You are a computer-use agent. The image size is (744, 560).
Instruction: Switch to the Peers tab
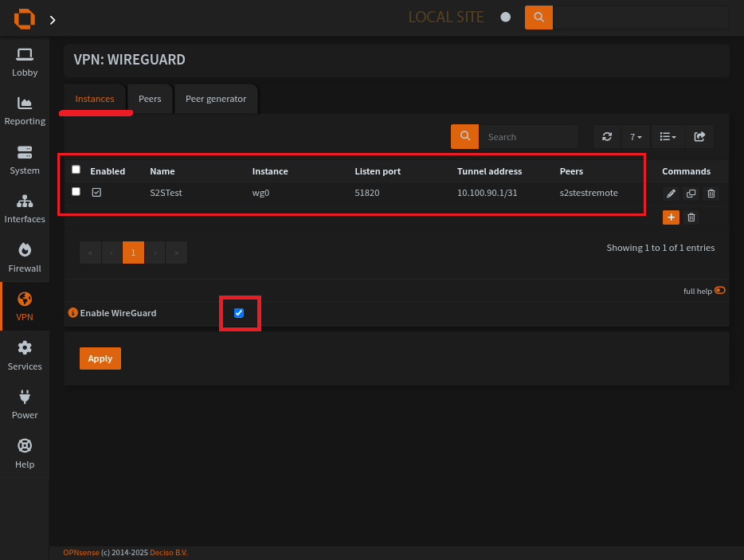tap(150, 99)
